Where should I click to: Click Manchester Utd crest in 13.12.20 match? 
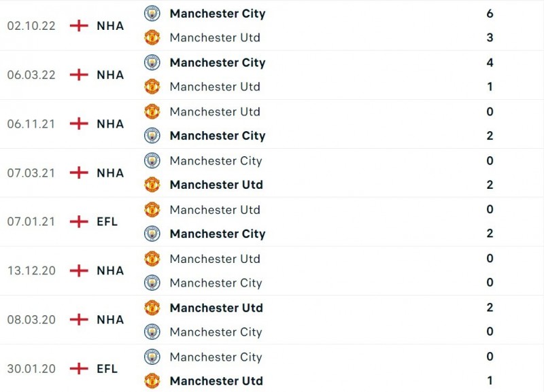tap(152, 259)
